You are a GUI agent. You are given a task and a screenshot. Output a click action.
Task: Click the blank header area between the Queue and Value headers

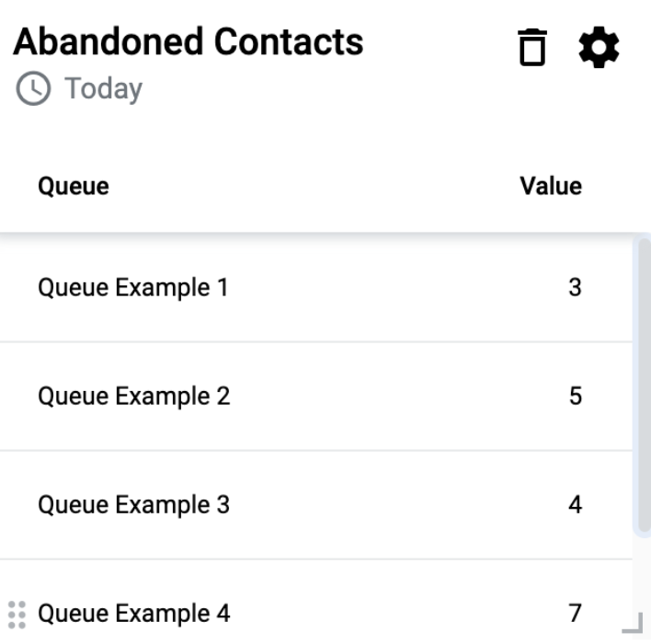[314, 186]
